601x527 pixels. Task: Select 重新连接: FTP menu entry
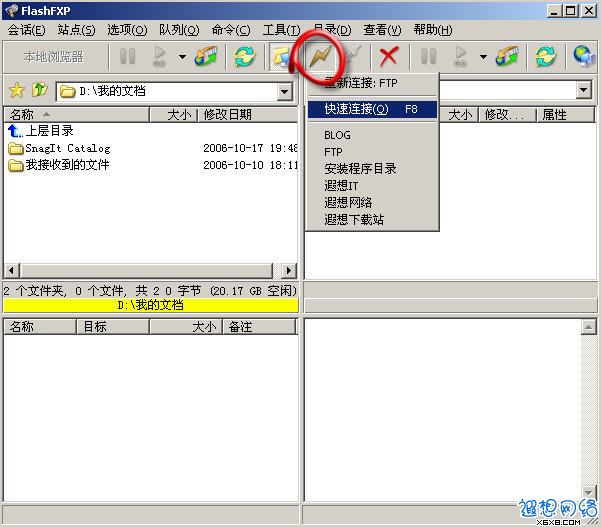click(x=372, y=83)
